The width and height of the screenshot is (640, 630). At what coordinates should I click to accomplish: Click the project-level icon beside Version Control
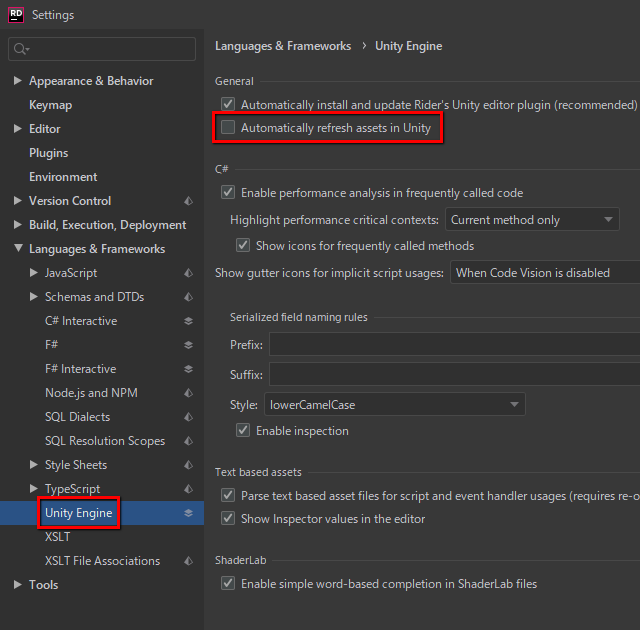(x=188, y=201)
